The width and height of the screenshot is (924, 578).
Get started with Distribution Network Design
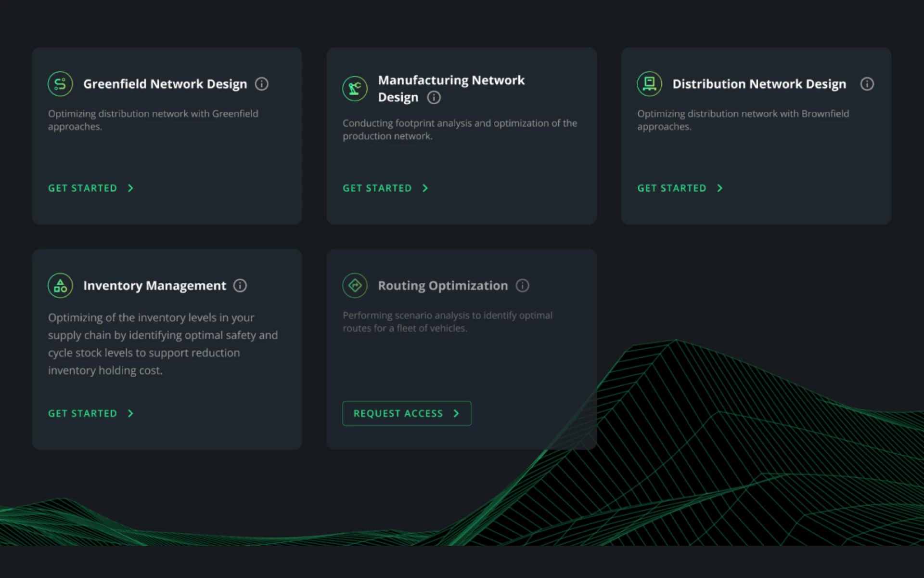tap(679, 188)
